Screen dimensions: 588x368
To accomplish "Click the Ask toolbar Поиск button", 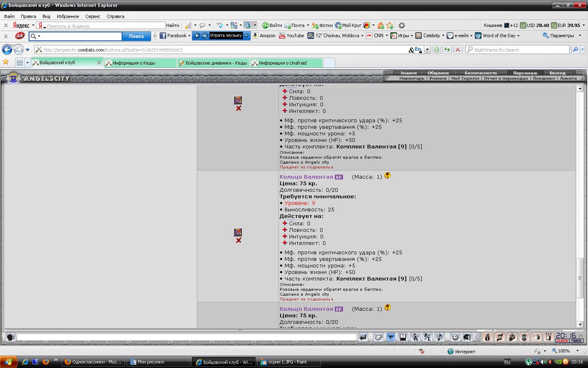I will pos(136,36).
